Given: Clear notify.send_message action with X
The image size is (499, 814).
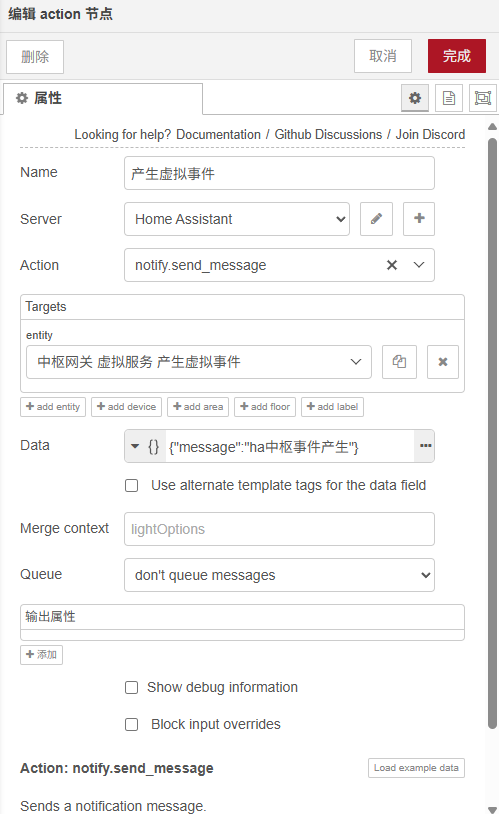Looking at the screenshot, I should click(x=392, y=265).
